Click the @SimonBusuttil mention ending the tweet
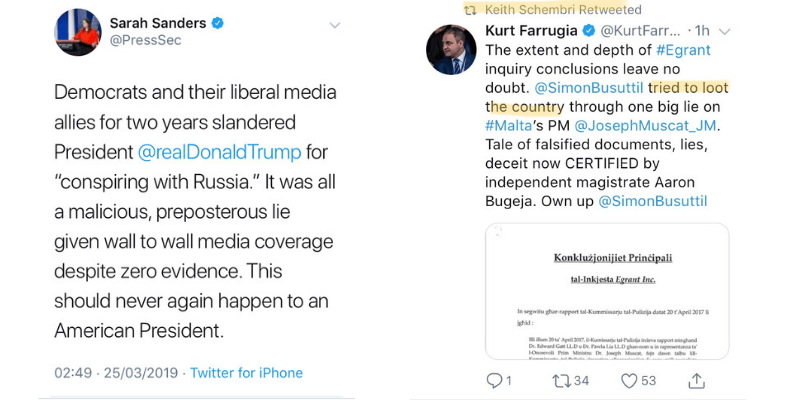 pos(652,201)
